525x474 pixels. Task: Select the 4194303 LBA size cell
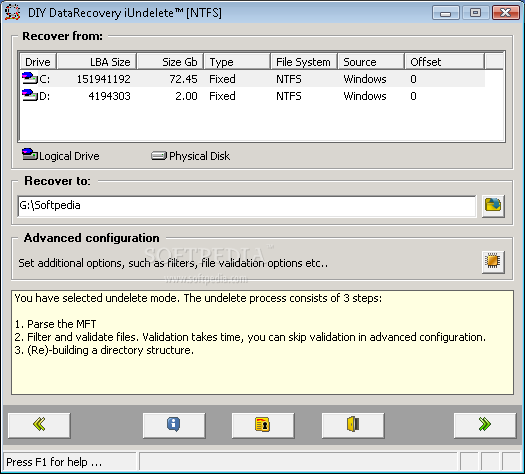[109, 96]
